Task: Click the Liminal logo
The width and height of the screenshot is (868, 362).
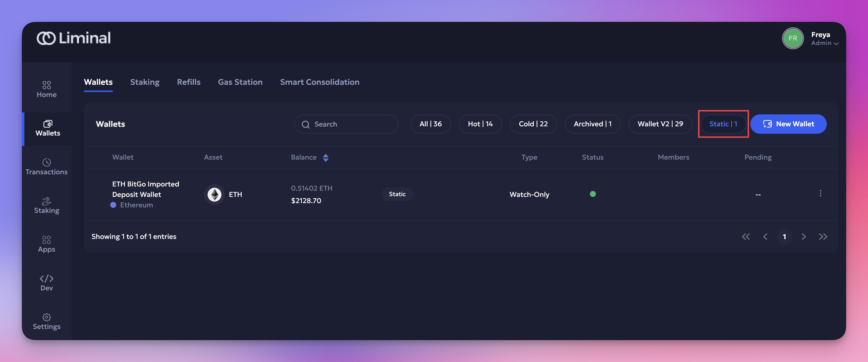Action: (x=74, y=38)
